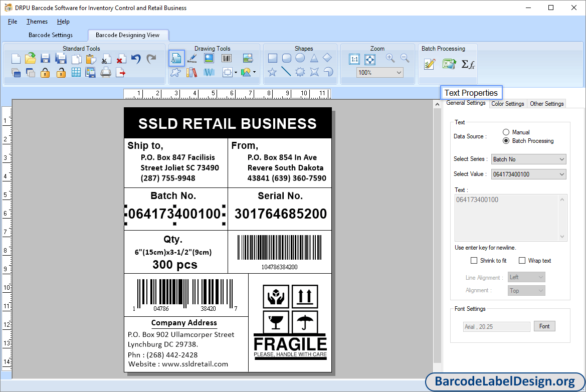Select the custom shape splat tool
This screenshot has height=392, width=586.
pyautogui.click(x=175, y=73)
